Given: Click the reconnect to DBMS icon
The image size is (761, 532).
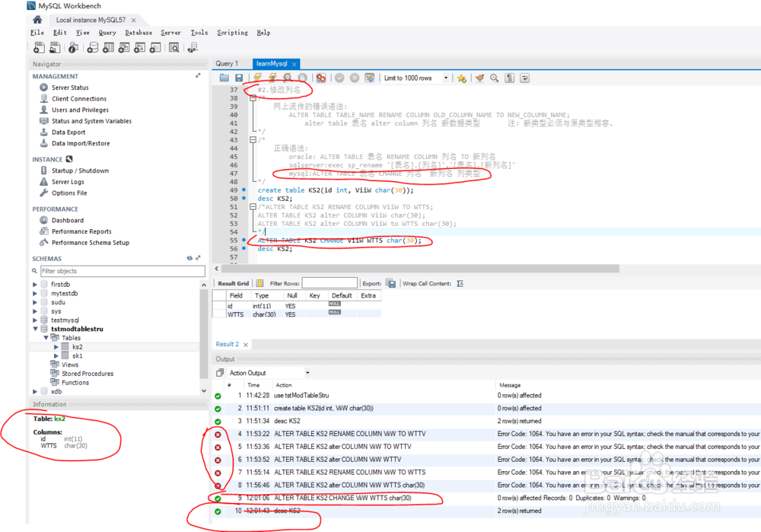Looking at the screenshot, I should click(x=193, y=48).
